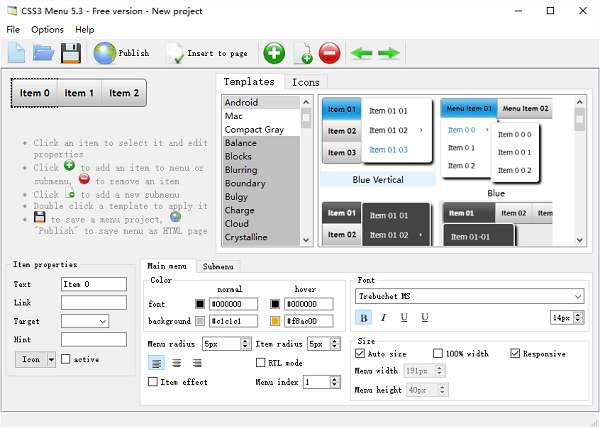Enable the RTL mode checkbox
This screenshot has height=428, width=600.
pyautogui.click(x=262, y=363)
